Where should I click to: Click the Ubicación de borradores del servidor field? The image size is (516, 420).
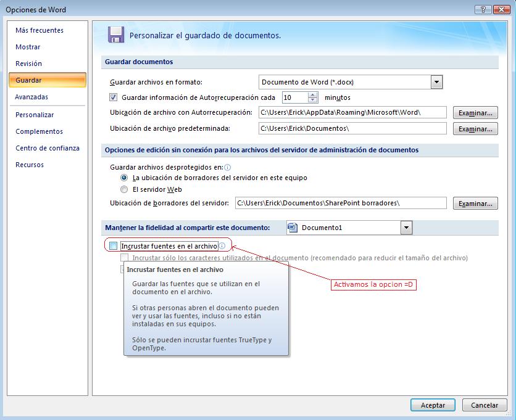point(339,203)
